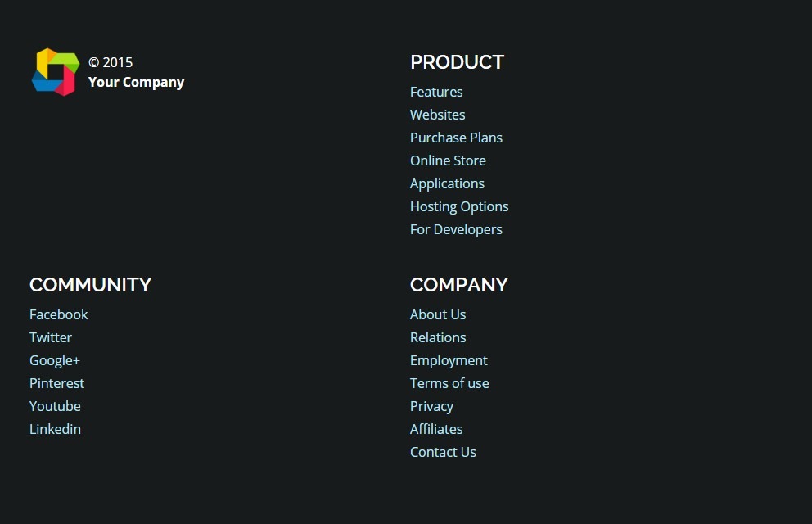Image resolution: width=812 pixels, height=524 pixels.
Task: Open the For Developers link
Action: [x=456, y=229]
